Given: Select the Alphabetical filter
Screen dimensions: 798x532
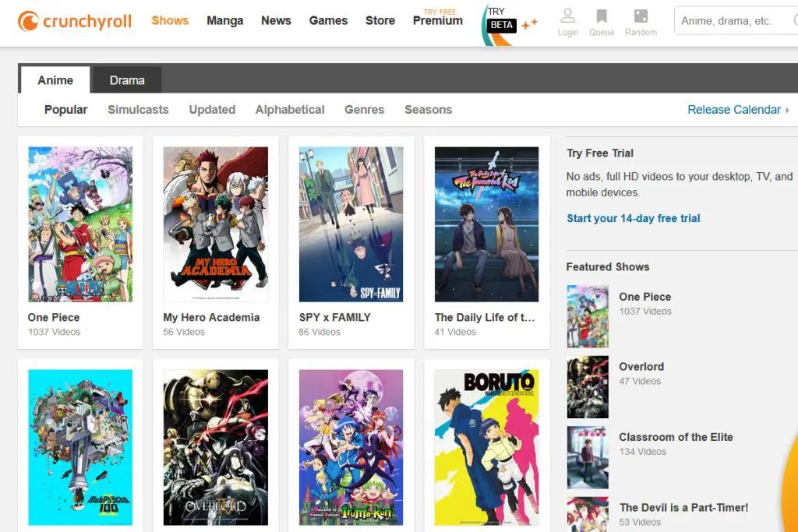Looking at the screenshot, I should [x=290, y=109].
